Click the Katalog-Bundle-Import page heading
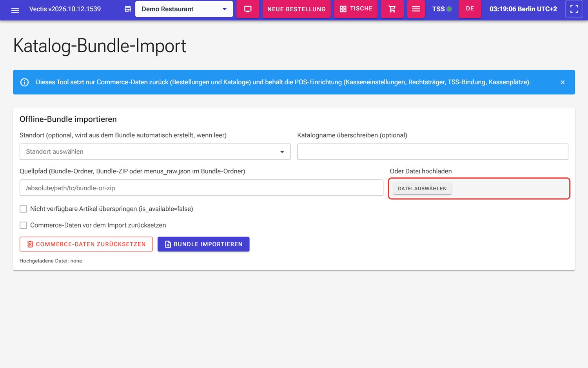 point(100,46)
